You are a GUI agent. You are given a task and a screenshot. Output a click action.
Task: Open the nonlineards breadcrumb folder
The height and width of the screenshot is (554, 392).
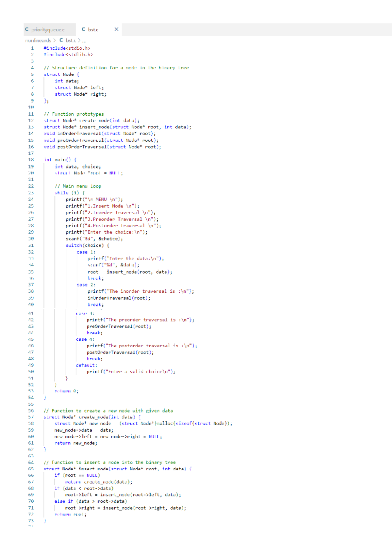pyautogui.click(x=38, y=41)
